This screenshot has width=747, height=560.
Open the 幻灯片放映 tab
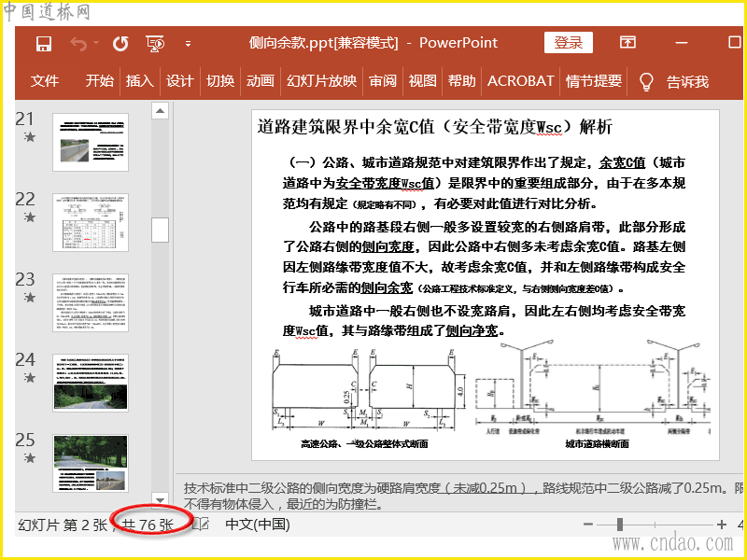[x=321, y=81]
